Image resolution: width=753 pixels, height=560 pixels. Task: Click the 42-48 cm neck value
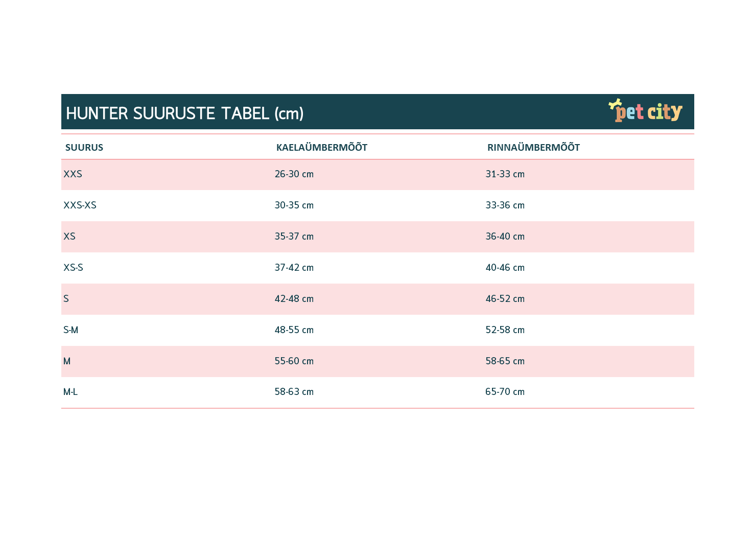click(294, 299)
